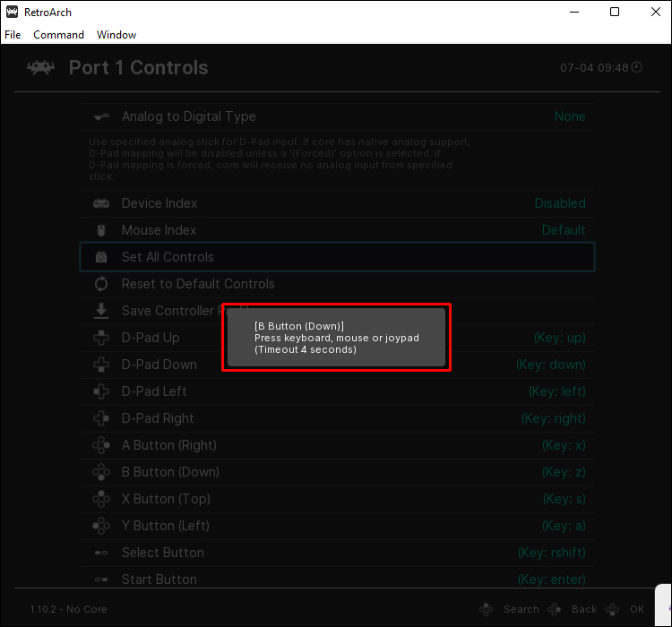The image size is (672, 627).
Task: Click the Select Button icon
Action: [101, 553]
